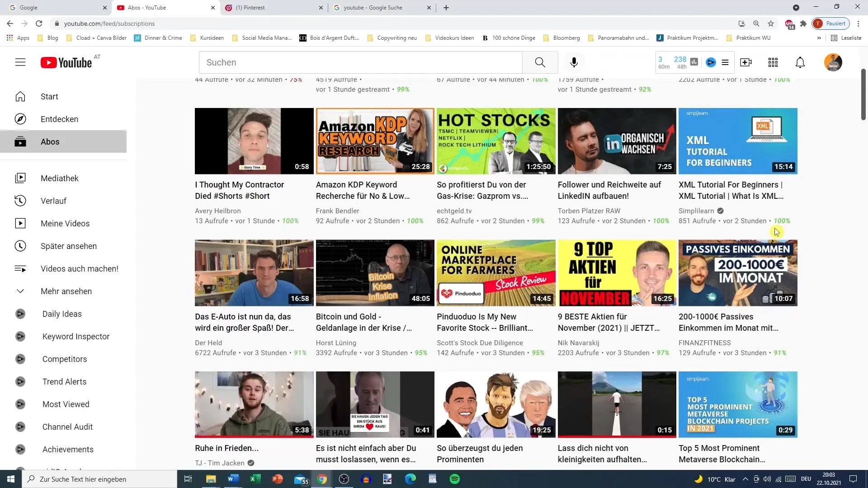Viewport: 868px width, 488px height.
Task: Open Copywriting neu bookmark folder
Action: click(x=392, y=38)
